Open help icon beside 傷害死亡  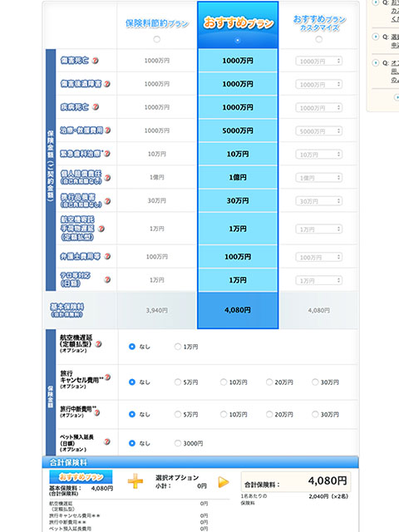pyautogui.click(x=96, y=61)
